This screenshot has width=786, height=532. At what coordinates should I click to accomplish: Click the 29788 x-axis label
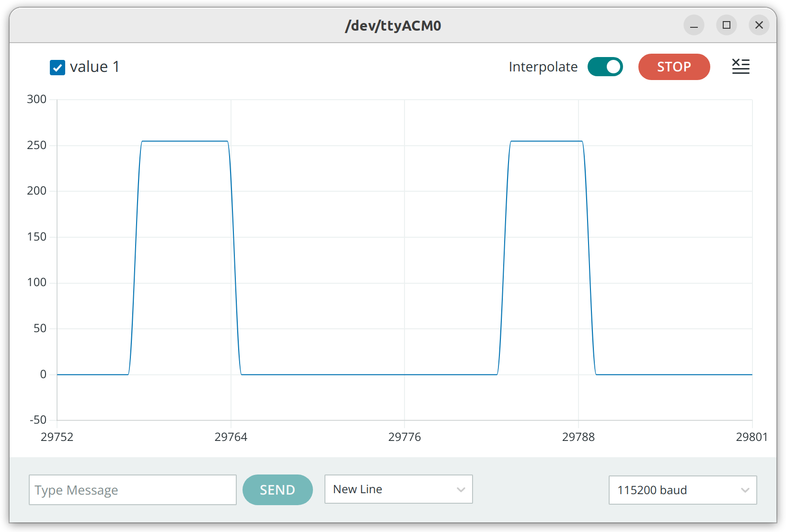pos(578,437)
